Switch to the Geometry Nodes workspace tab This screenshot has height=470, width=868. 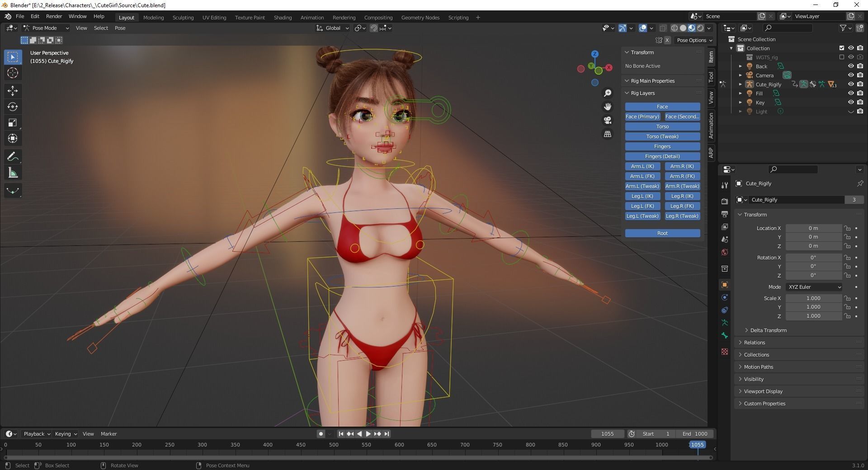click(x=420, y=18)
